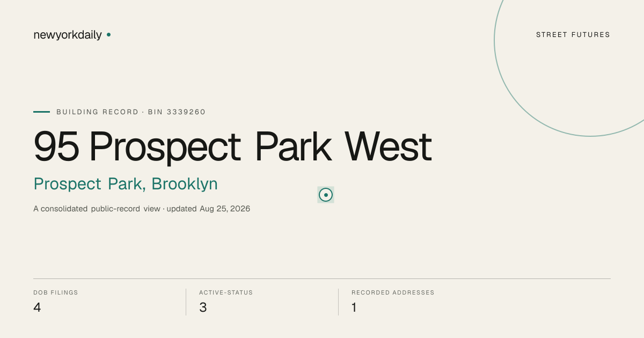Screen dimensions: 644x338
Task: Click the Active-Status label
Action: coord(226,292)
